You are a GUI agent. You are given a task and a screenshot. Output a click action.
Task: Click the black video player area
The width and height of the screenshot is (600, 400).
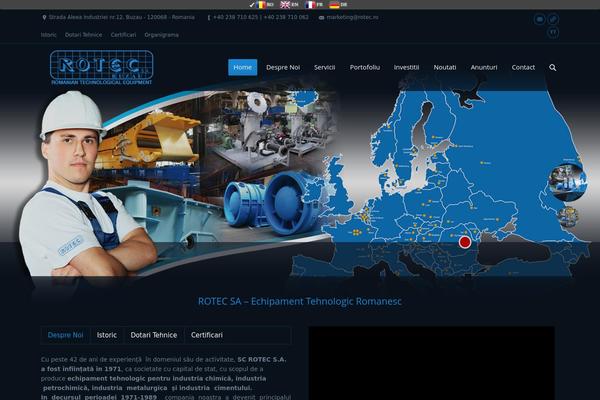pos(432,363)
